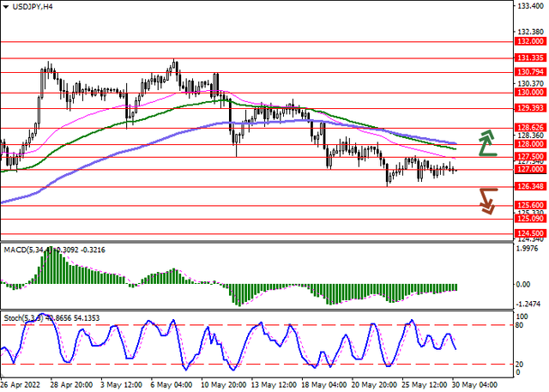
Task: Click the 130.000 price level label
Action: coord(529,92)
